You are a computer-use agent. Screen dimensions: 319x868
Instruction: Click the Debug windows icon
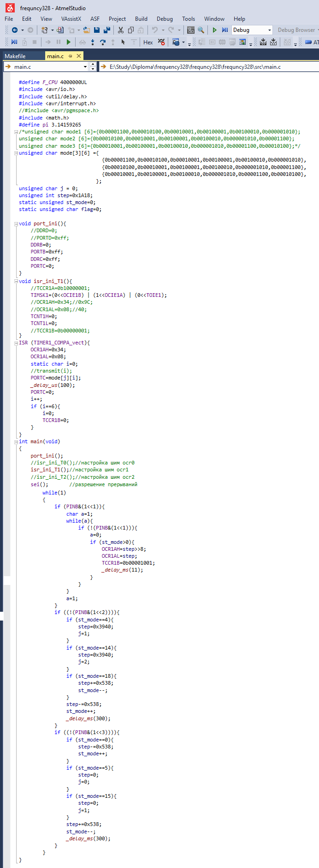pyautogui.click(x=176, y=42)
